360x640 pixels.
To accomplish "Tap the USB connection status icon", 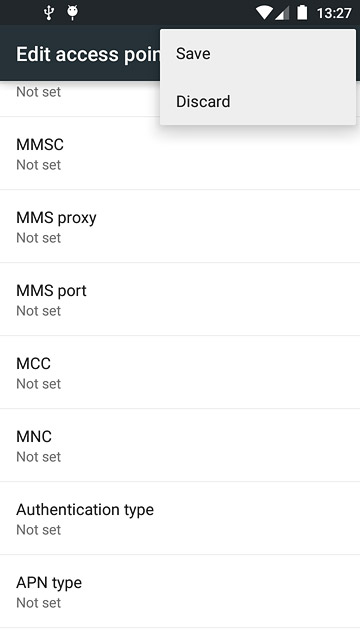I will pyautogui.click(x=49, y=13).
